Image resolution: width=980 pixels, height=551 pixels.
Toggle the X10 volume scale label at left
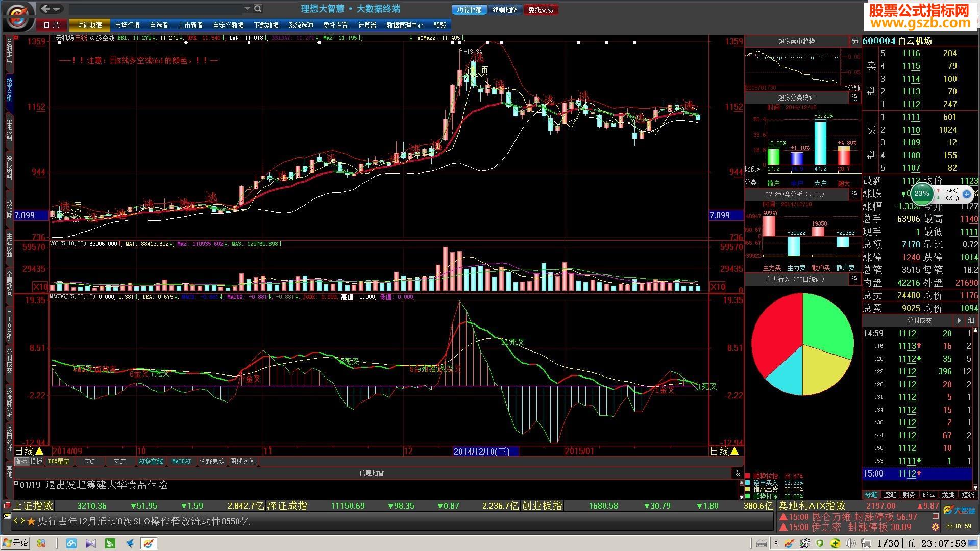(x=41, y=286)
